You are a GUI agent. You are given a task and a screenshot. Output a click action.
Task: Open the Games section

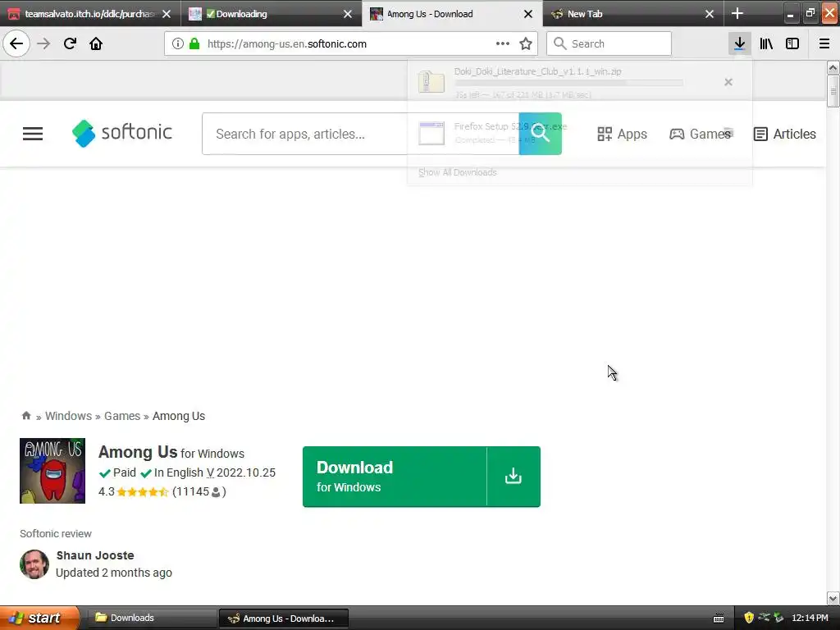(x=701, y=134)
